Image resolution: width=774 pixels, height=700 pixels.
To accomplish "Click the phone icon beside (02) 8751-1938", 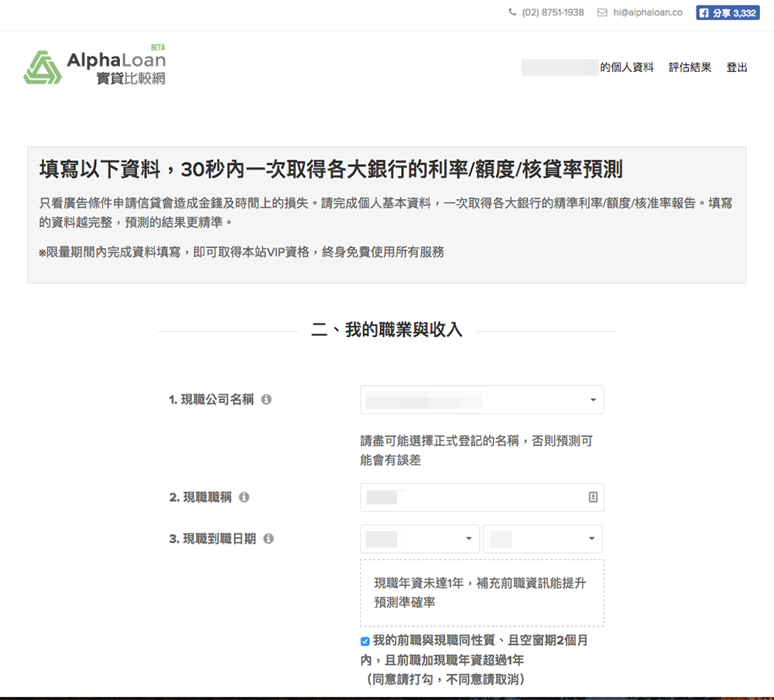I will click(512, 12).
